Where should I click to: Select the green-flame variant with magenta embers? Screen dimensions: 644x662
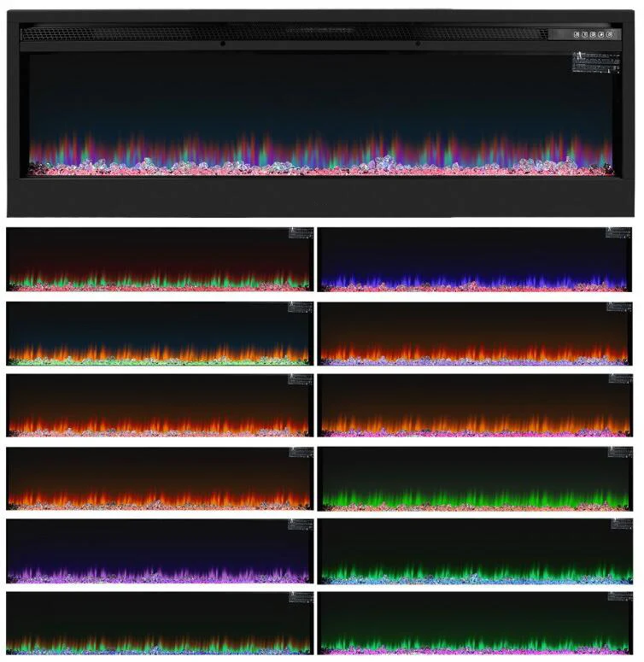[475, 624]
